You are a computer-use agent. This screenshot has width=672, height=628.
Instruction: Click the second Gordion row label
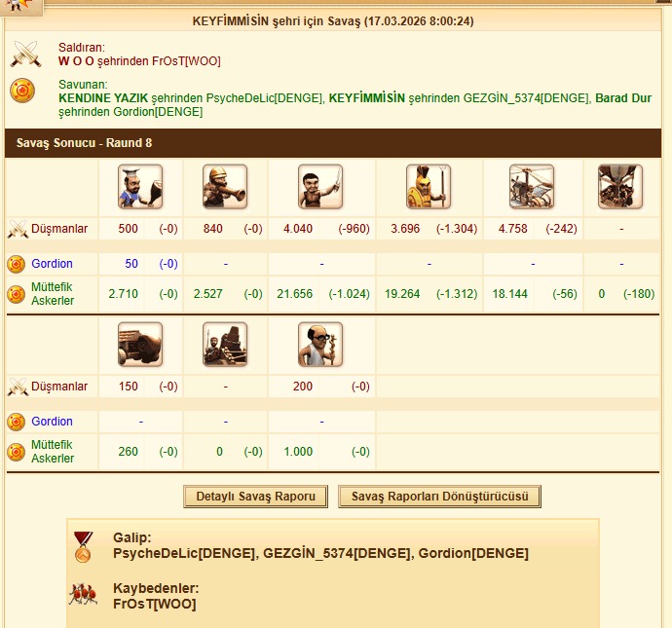pos(52,421)
